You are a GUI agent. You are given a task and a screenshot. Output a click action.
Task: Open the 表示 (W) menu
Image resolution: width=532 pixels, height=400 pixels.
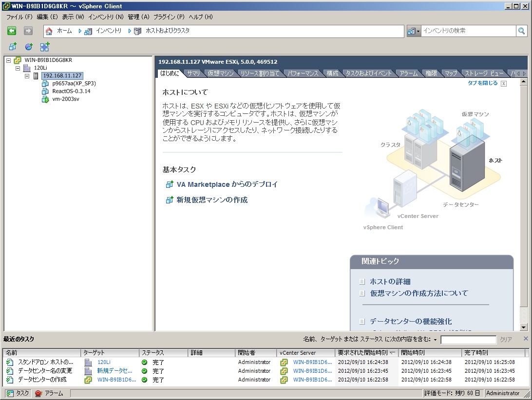click(x=73, y=17)
